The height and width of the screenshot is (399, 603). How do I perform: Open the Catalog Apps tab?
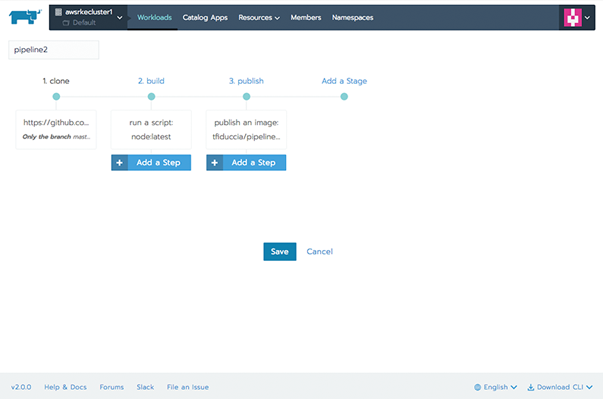[205, 18]
